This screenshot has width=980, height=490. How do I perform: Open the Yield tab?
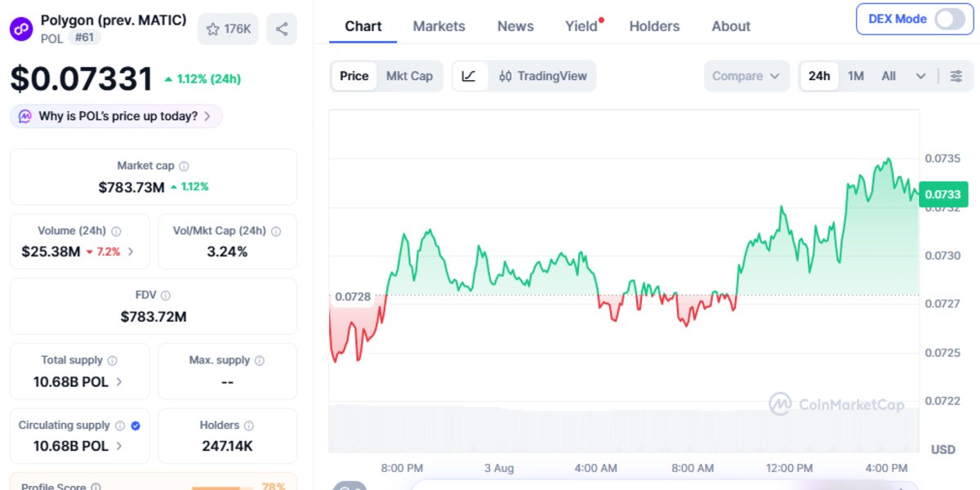coord(581,26)
